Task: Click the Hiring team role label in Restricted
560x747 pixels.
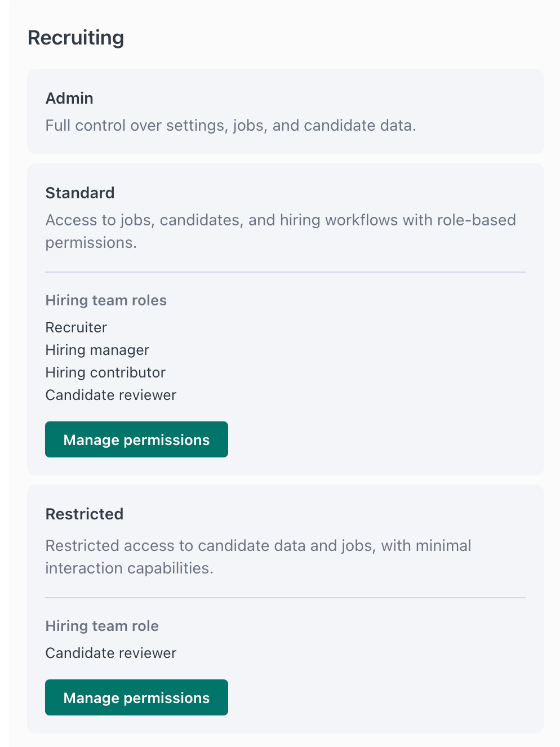Action: [x=102, y=626]
